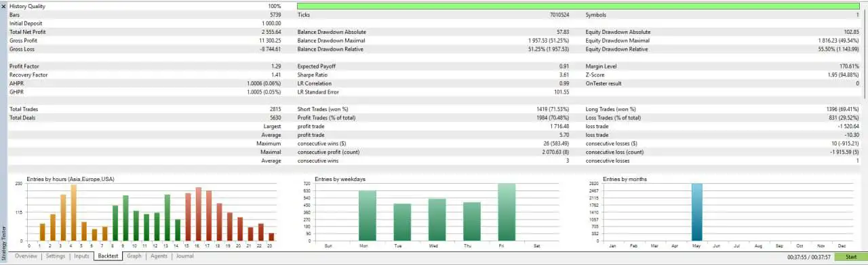Click the Bars value 5739
The height and width of the screenshot is (265, 868).
click(275, 15)
